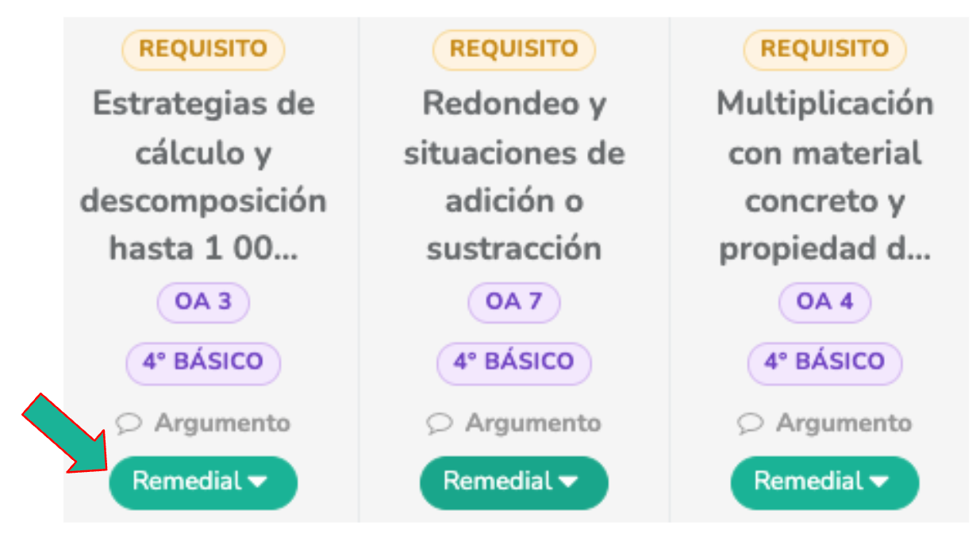Screen dimensions: 980x533
Task: Open the Redondeo y situaciones de adición title
Action: (x=513, y=176)
